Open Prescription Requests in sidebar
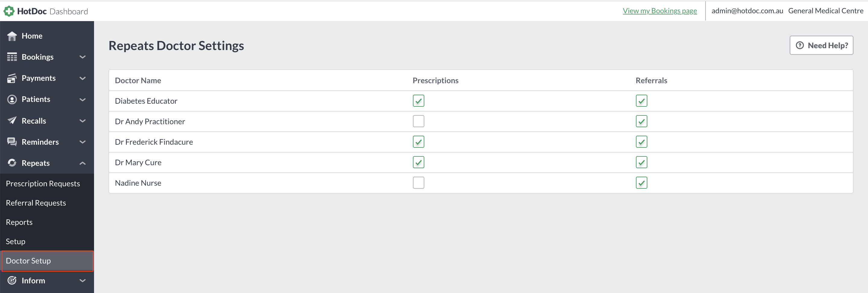Viewport: 868px width, 293px height. [43, 183]
